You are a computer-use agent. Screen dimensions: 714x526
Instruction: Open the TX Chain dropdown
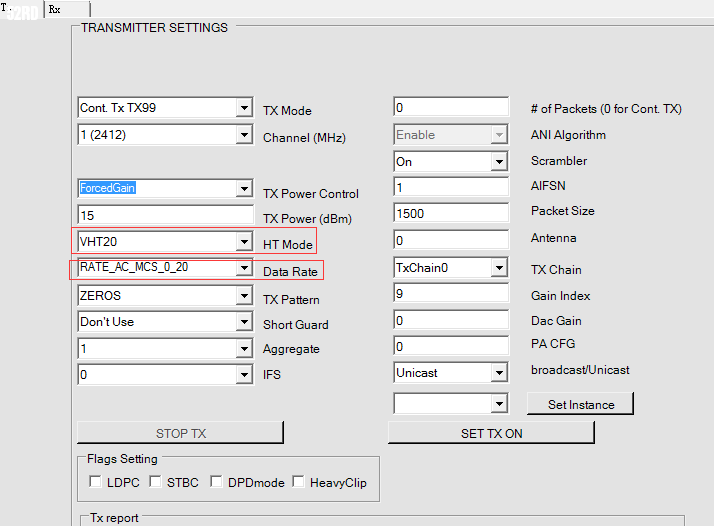coord(499,268)
